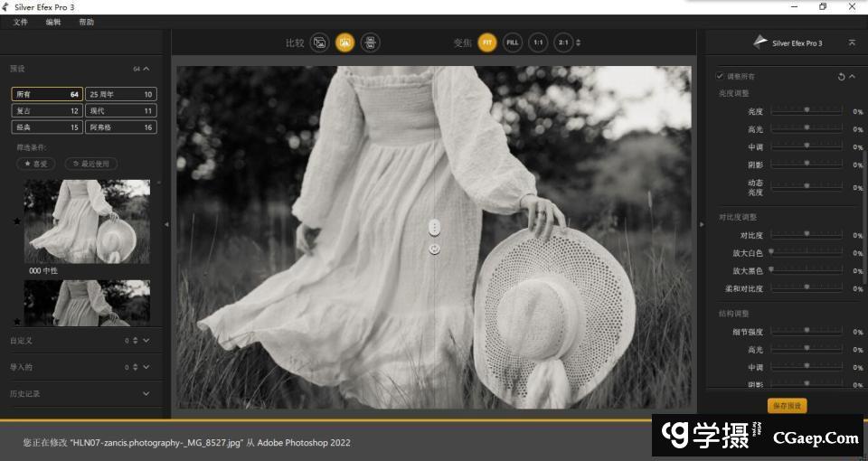Toggle the 调整所有 checkbox
This screenshot has width=868, height=461.
pyautogui.click(x=720, y=77)
